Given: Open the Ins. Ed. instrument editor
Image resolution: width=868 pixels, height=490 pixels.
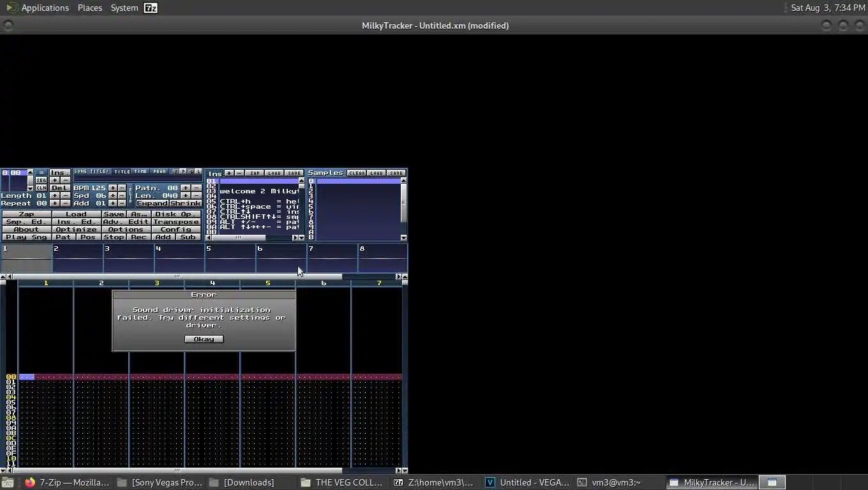Looking at the screenshot, I should point(76,222).
